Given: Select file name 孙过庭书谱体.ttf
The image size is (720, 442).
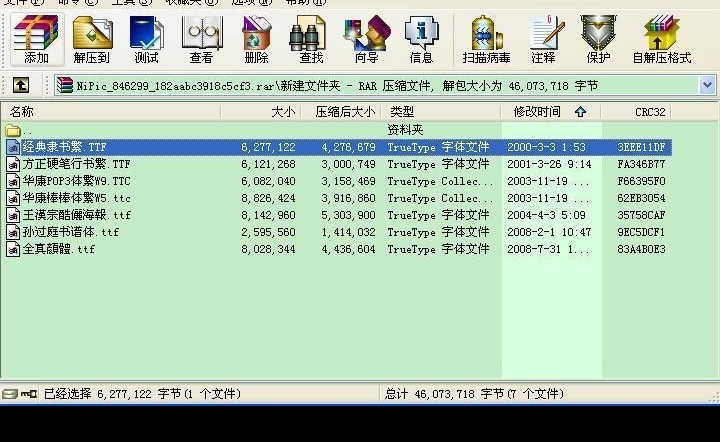Looking at the screenshot, I should pos(71,232).
